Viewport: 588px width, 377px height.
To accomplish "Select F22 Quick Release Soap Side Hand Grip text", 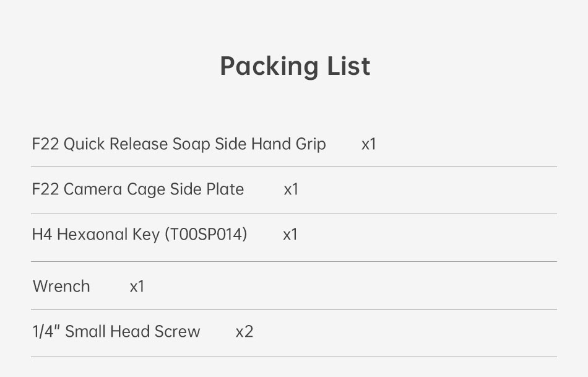I will tap(178, 144).
